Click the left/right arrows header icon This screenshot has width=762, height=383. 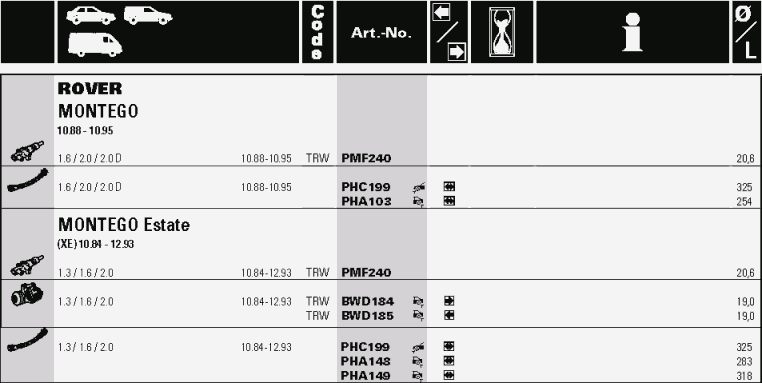(449, 32)
